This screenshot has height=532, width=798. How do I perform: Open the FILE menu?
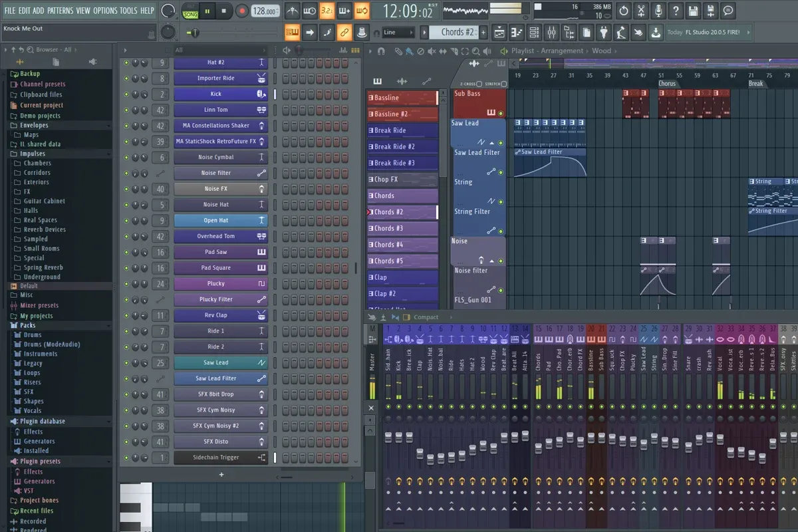pos(10,11)
